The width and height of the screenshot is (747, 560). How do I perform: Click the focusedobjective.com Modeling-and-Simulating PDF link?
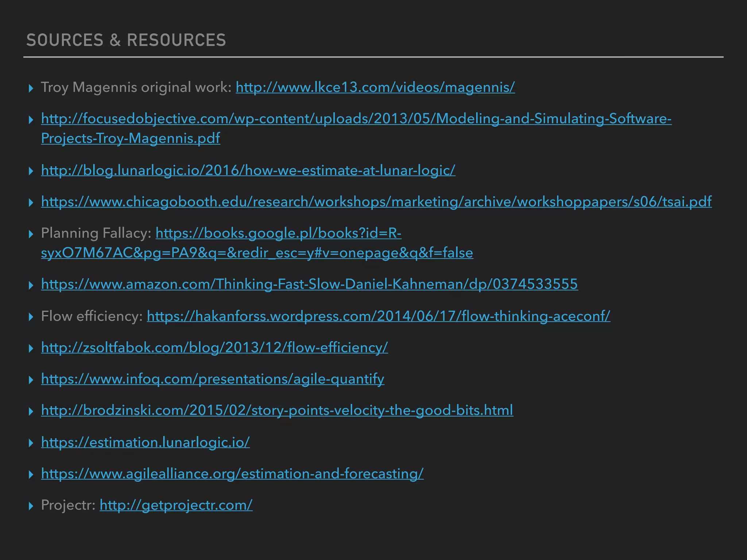(356, 119)
